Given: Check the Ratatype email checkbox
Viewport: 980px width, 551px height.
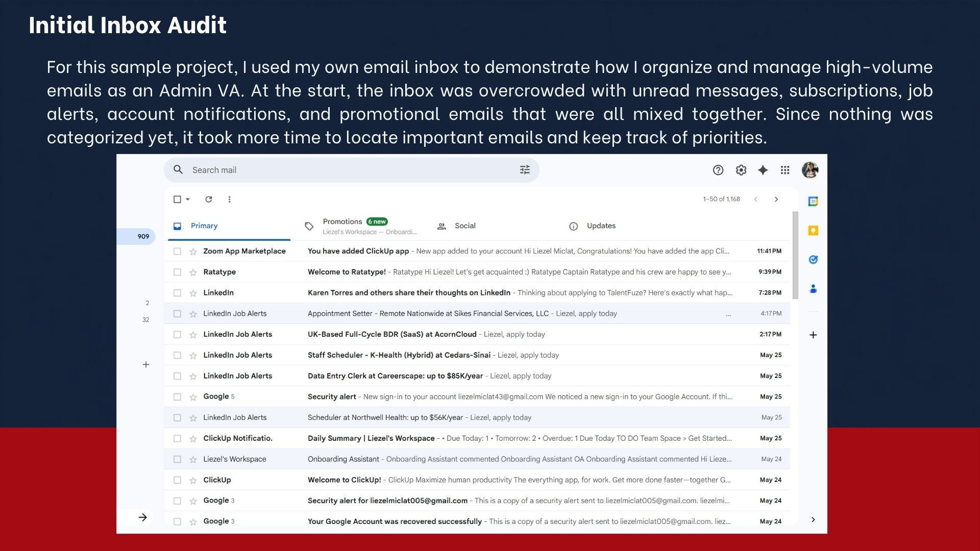Looking at the screenshot, I should 177,272.
